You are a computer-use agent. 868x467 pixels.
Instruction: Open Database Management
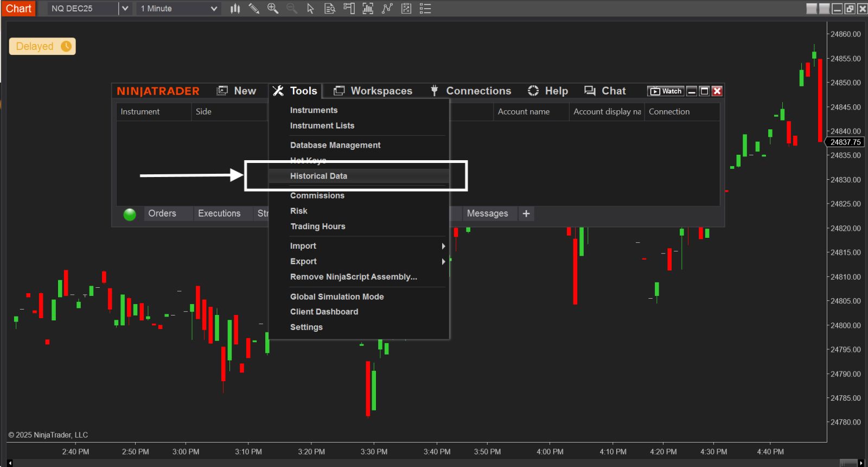point(335,145)
